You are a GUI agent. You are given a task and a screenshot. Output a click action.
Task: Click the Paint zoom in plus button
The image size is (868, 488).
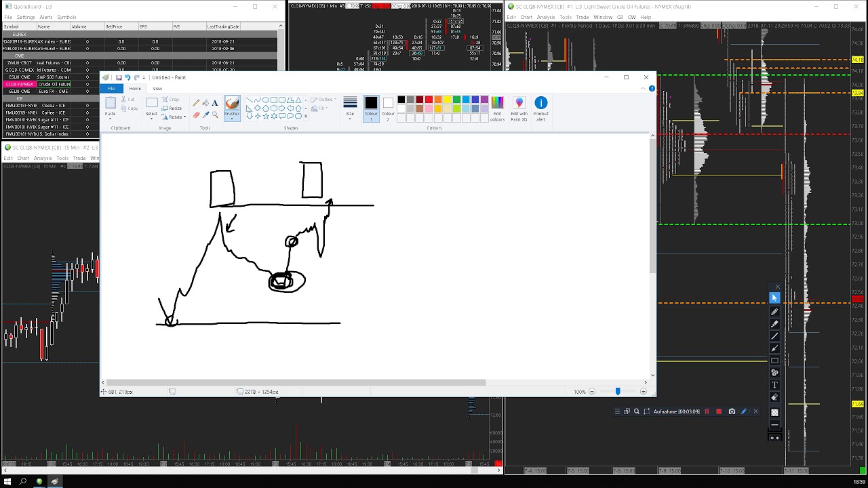pyautogui.click(x=643, y=392)
